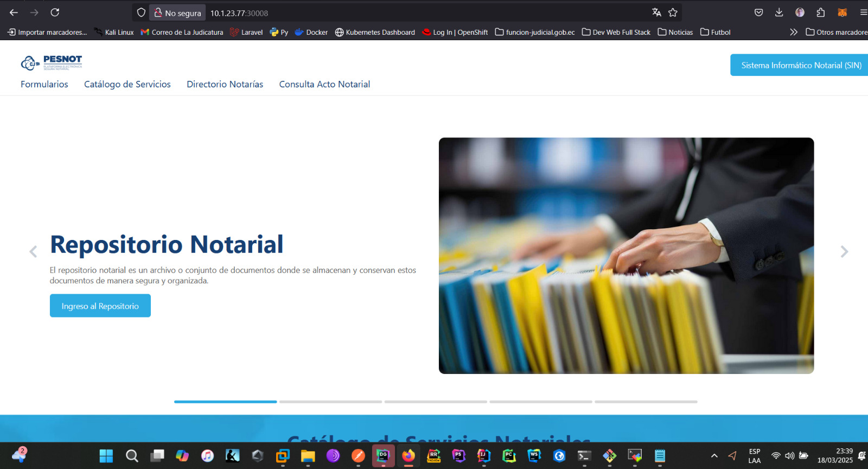Open Catálogo de Servicios menu item
The image size is (868, 469).
pos(127,84)
